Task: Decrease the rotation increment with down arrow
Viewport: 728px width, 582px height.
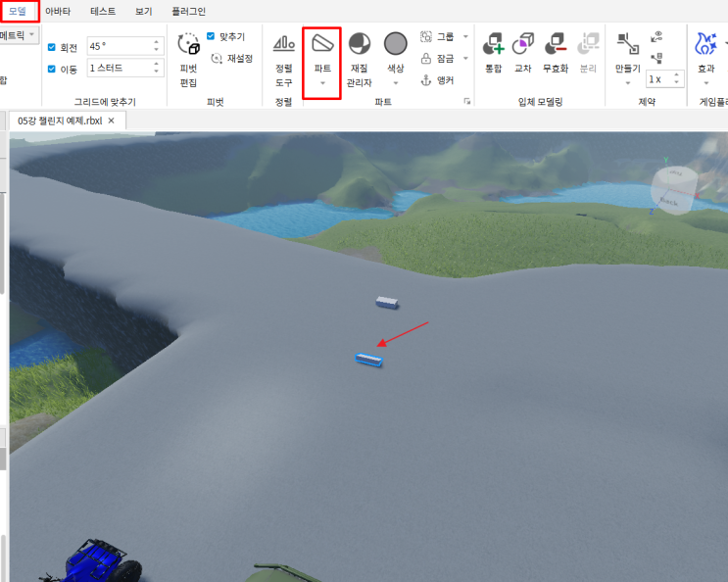Action: coord(157,50)
